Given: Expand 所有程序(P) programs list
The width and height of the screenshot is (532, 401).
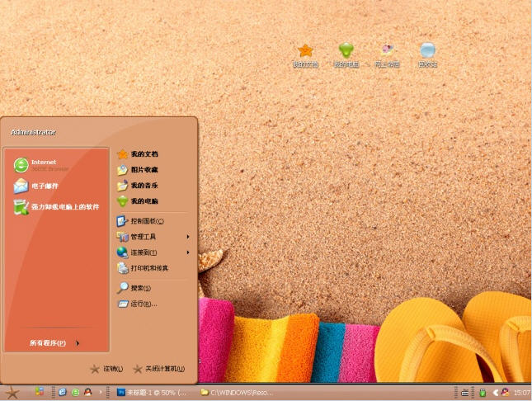Looking at the screenshot, I should (54, 343).
